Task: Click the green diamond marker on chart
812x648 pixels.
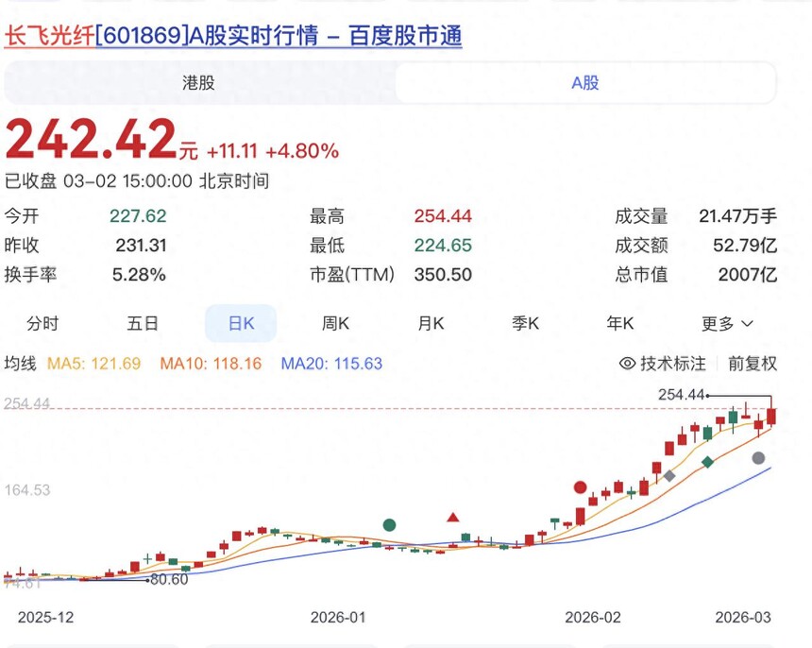Action: (707, 462)
